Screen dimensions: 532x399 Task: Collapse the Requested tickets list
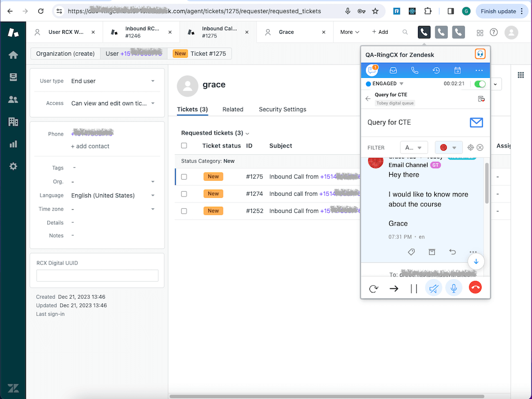(x=246, y=133)
